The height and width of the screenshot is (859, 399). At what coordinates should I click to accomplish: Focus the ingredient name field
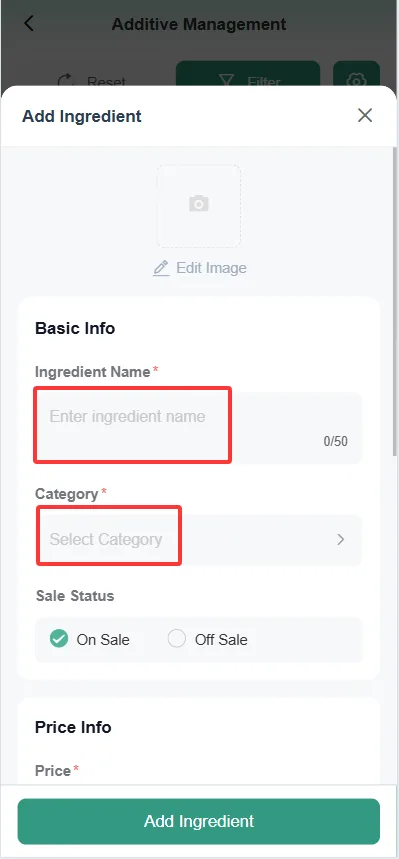point(198,428)
